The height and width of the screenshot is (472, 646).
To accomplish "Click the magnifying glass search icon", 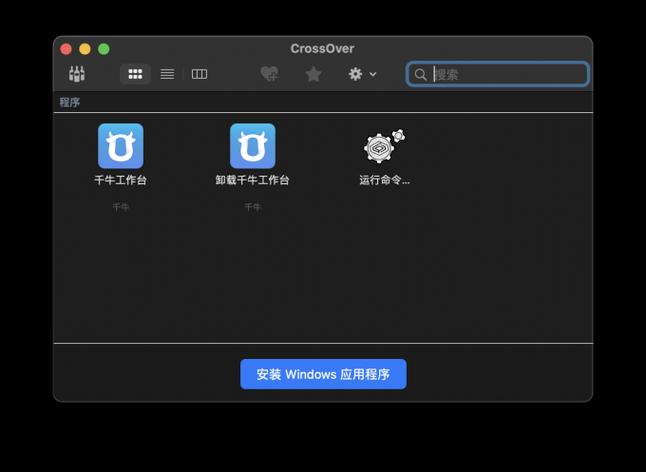I will point(420,75).
